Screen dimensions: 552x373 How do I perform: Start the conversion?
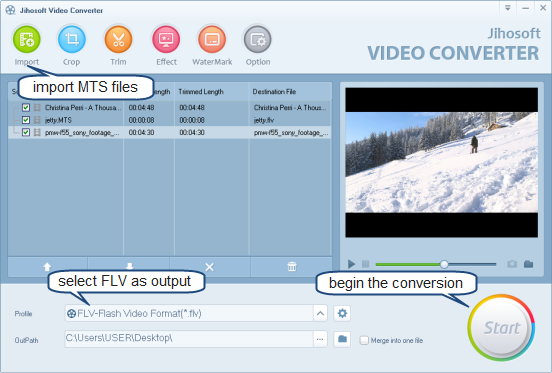[501, 328]
